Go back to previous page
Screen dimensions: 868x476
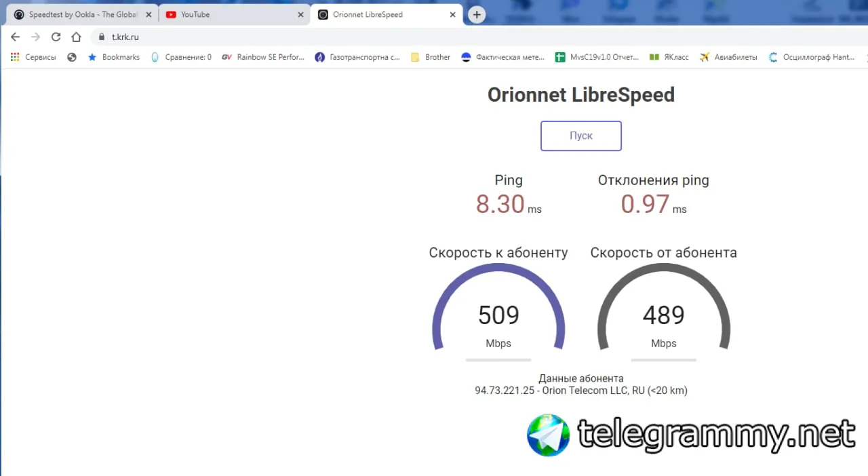(16, 37)
